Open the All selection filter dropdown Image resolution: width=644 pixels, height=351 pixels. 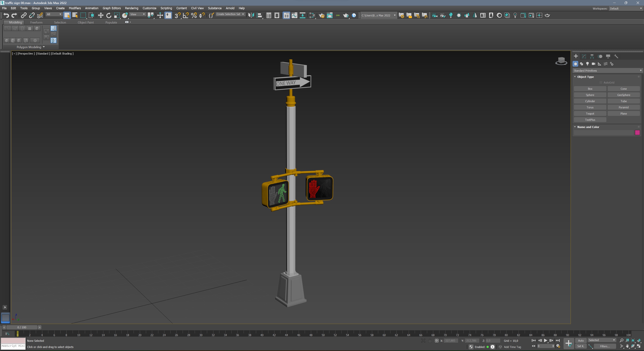[x=54, y=14]
